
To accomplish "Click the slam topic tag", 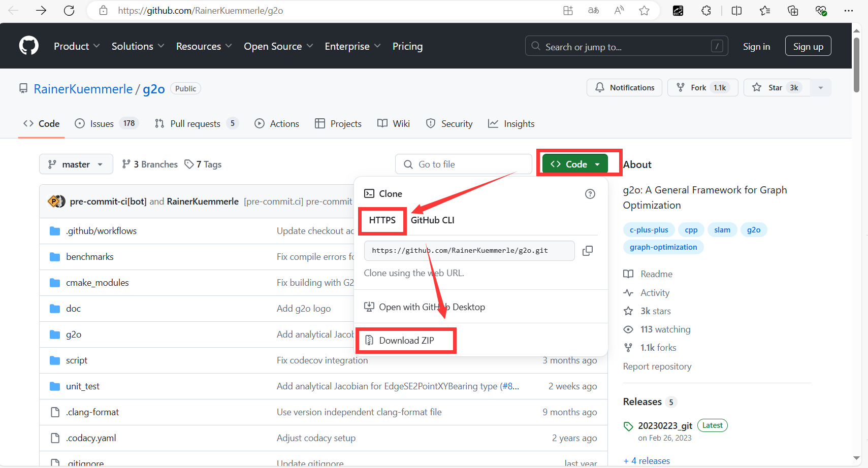I will 722,230.
